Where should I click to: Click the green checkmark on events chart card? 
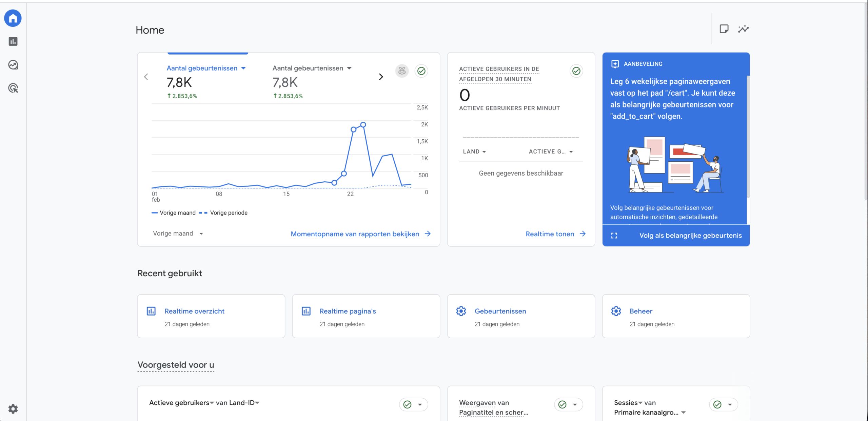pyautogui.click(x=421, y=71)
